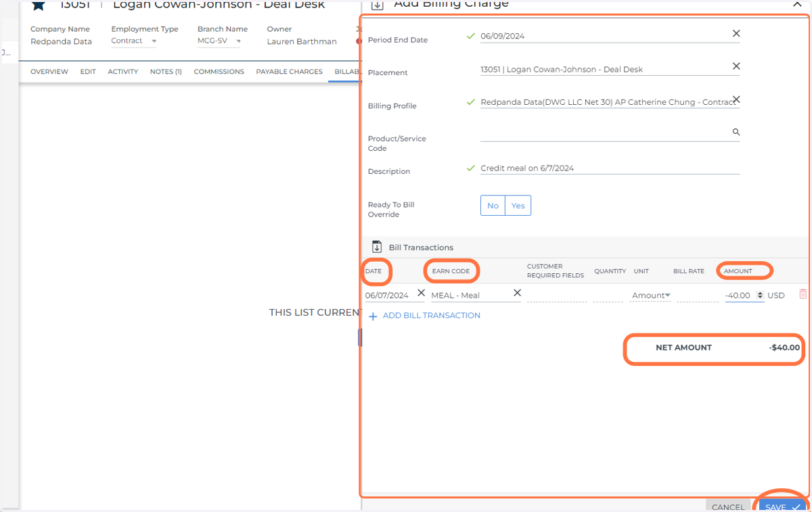Collapse the Add Billing Charge panel chevron
812x512 pixels.
tap(796, 3)
